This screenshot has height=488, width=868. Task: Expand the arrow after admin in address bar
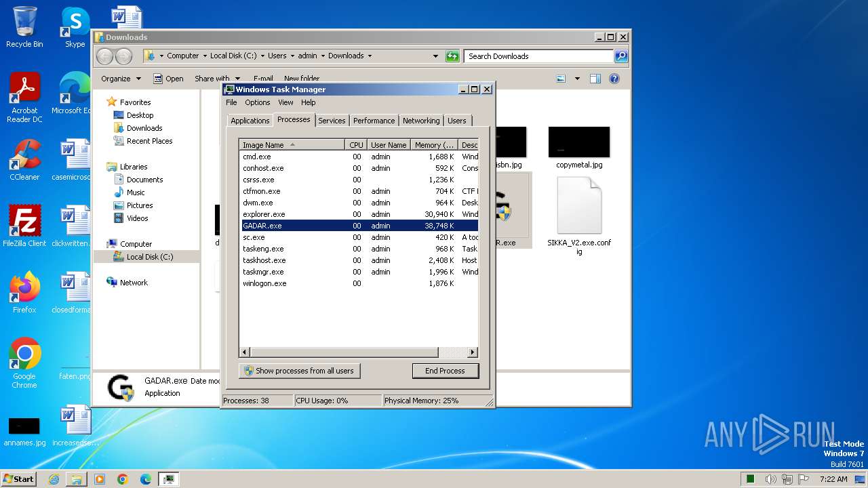coord(323,56)
